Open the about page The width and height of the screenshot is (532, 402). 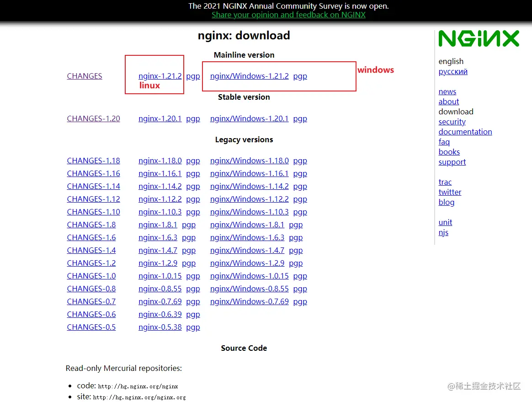pyautogui.click(x=448, y=102)
